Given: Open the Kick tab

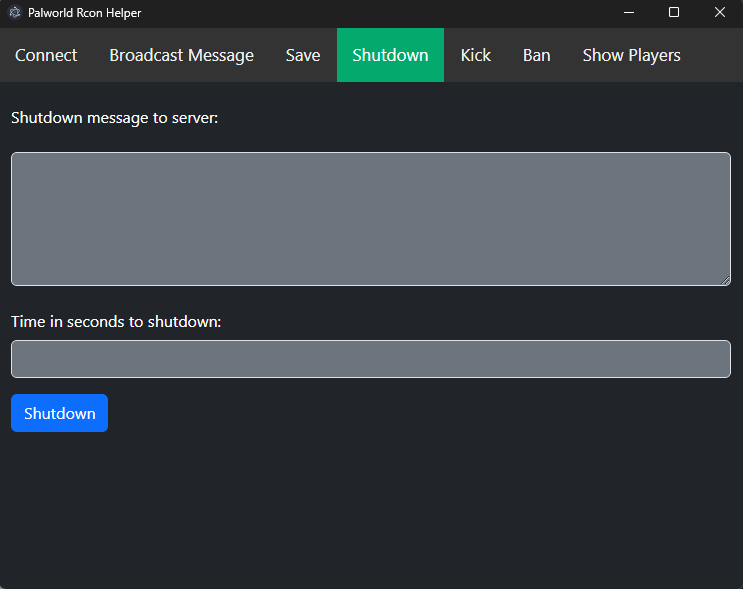Looking at the screenshot, I should (476, 55).
